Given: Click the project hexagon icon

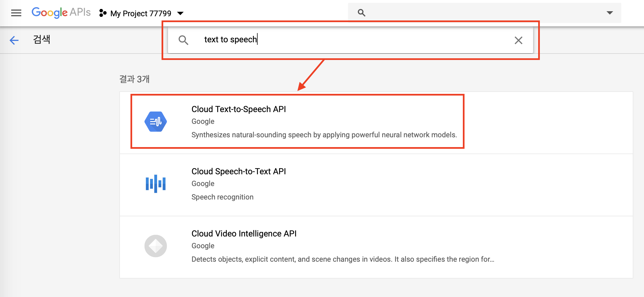Looking at the screenshot, I should 103,13.
